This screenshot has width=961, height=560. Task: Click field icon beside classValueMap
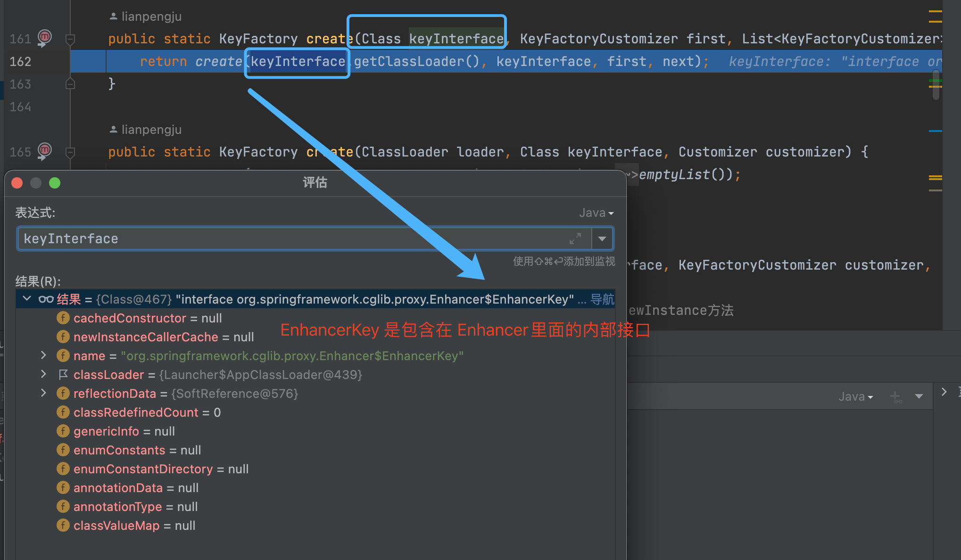pyautogui.click(x=63, y=525)
